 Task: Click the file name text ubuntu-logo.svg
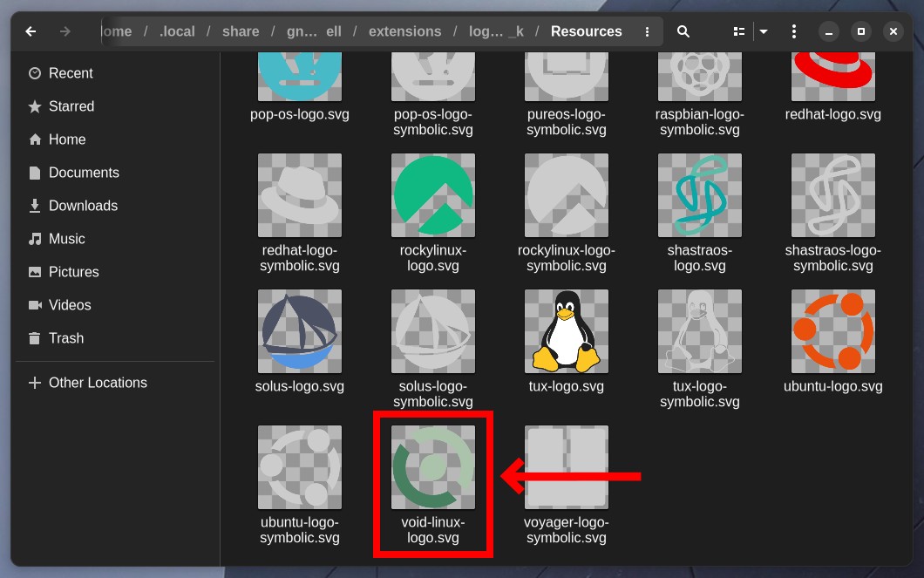click(x=833, y=386)
